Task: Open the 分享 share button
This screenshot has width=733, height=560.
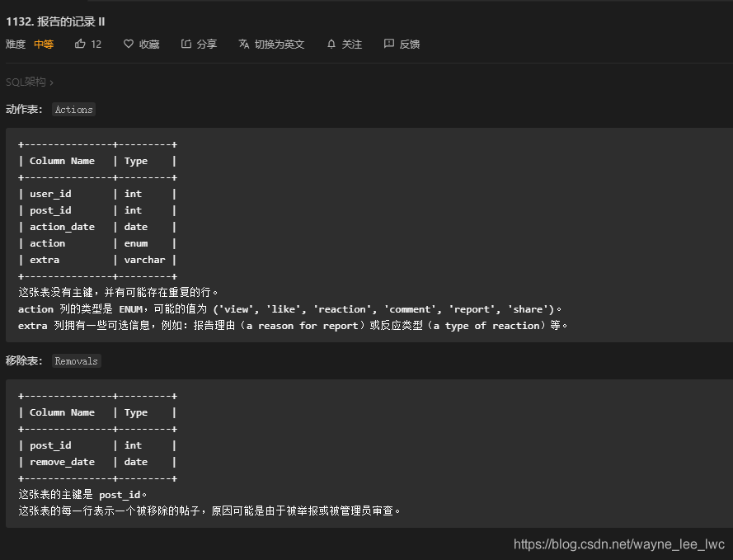Action: (200, 44)
